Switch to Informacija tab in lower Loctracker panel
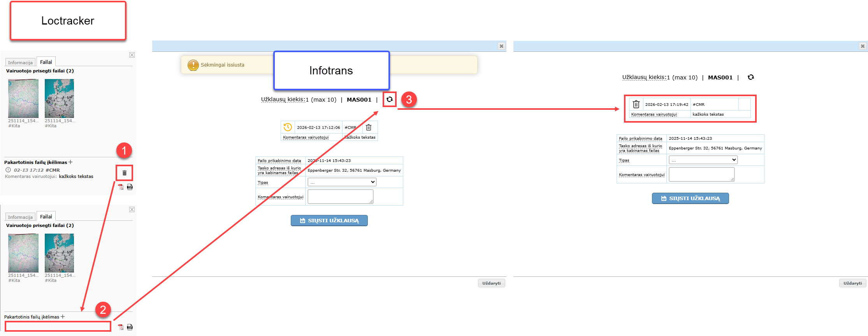The image size is (868, 336). coord(20,217)
